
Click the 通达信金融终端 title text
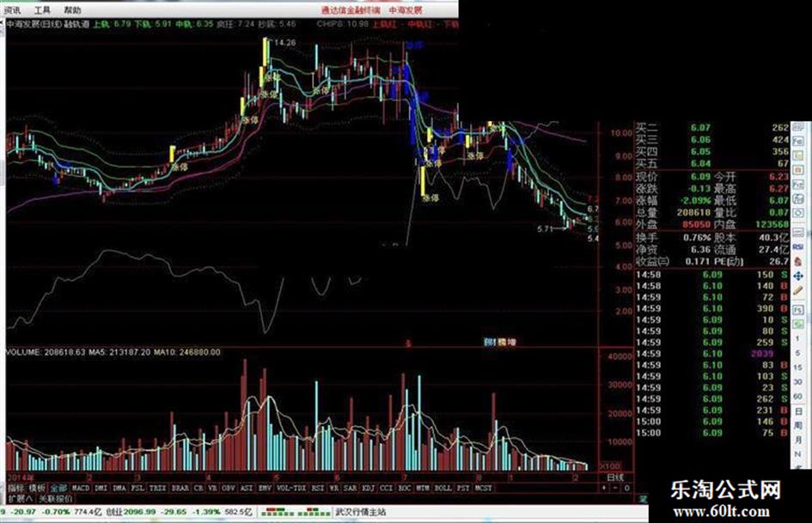click(351, 9)
